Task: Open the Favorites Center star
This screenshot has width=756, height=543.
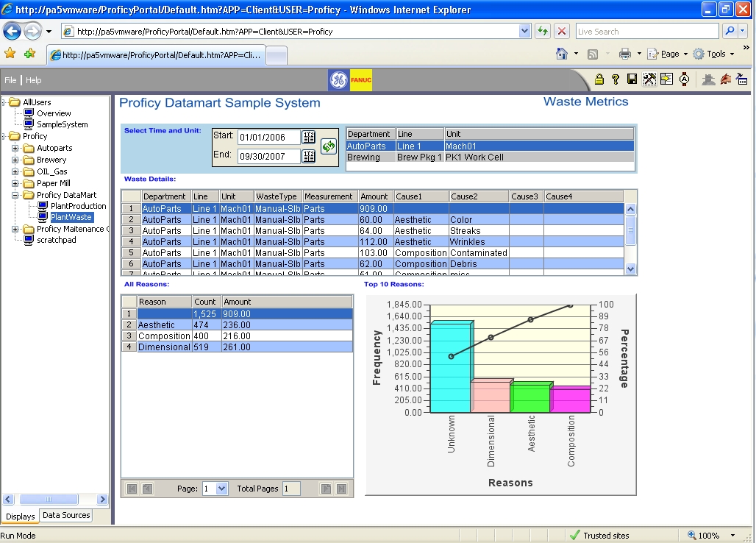Action: 10,54
